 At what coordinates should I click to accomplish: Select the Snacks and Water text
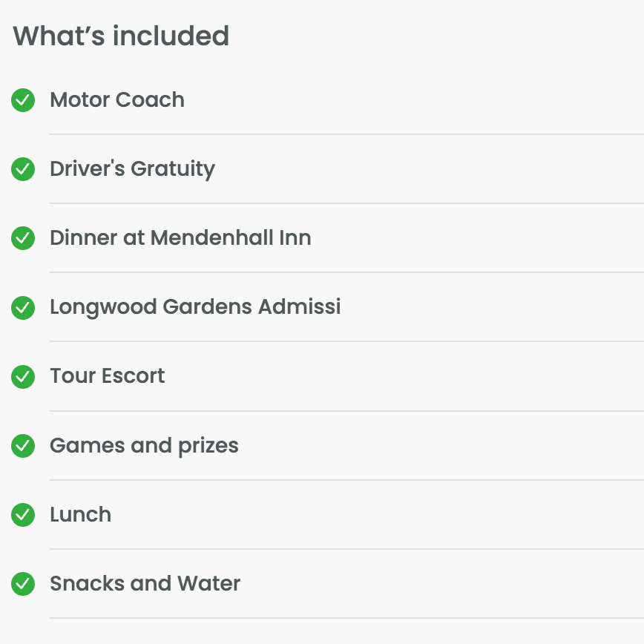[145, 584]
